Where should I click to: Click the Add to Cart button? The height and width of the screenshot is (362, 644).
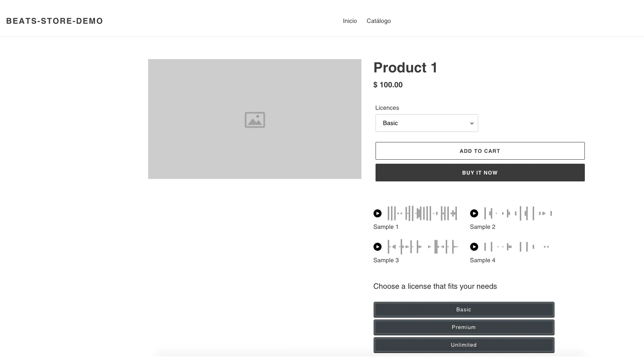pos(480,151)
